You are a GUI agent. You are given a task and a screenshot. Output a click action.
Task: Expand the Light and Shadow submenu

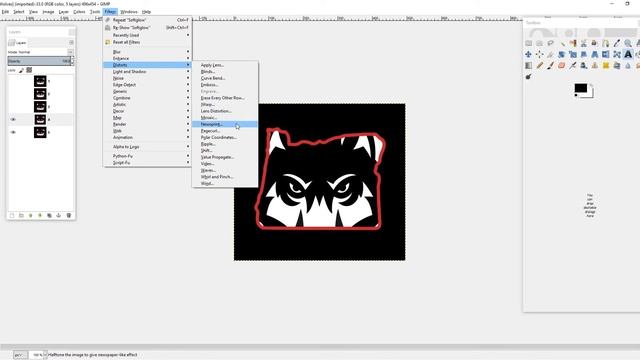(148, 71)
